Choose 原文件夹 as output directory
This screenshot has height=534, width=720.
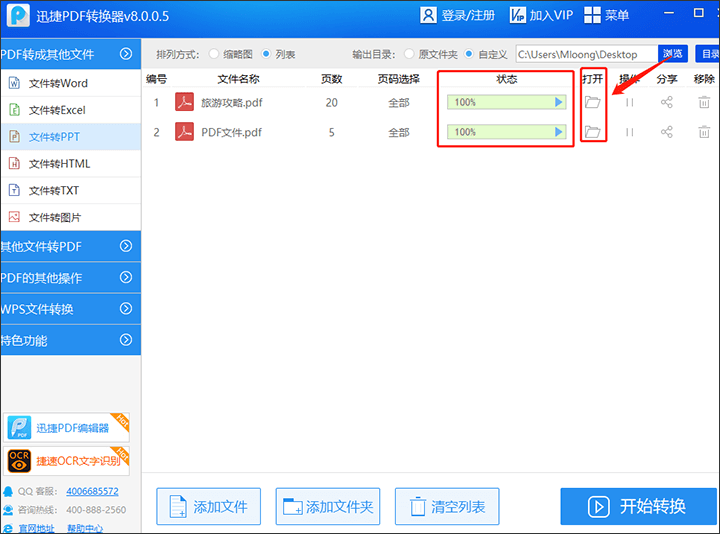pos(410,54)
